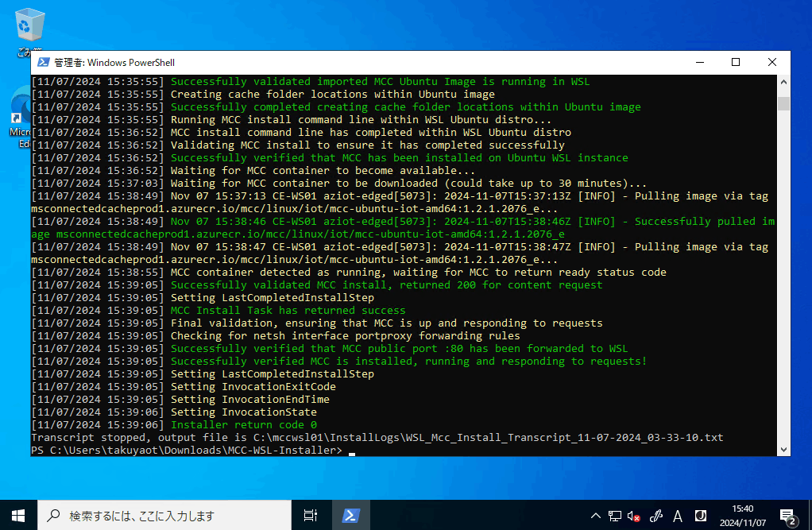Click the IME settings tray icon
Image resolution: width=812 pixels, height=530 pixels.
click(700, 516)
